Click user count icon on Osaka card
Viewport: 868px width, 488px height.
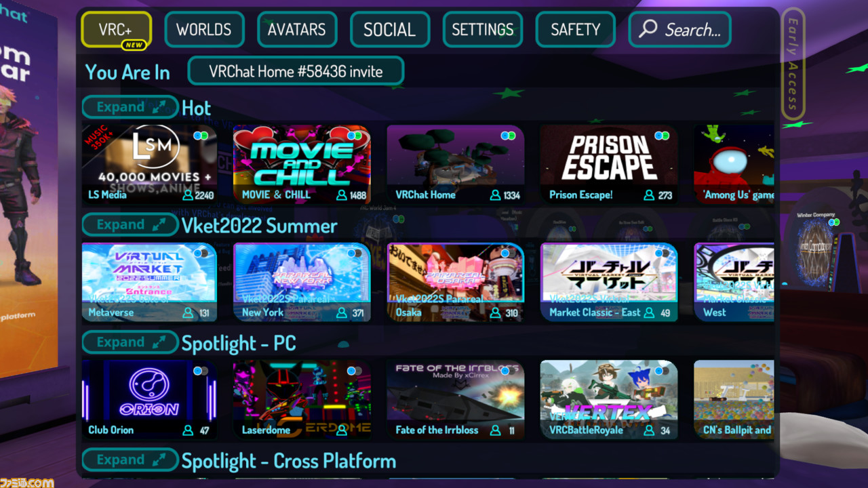coord(495,313)
